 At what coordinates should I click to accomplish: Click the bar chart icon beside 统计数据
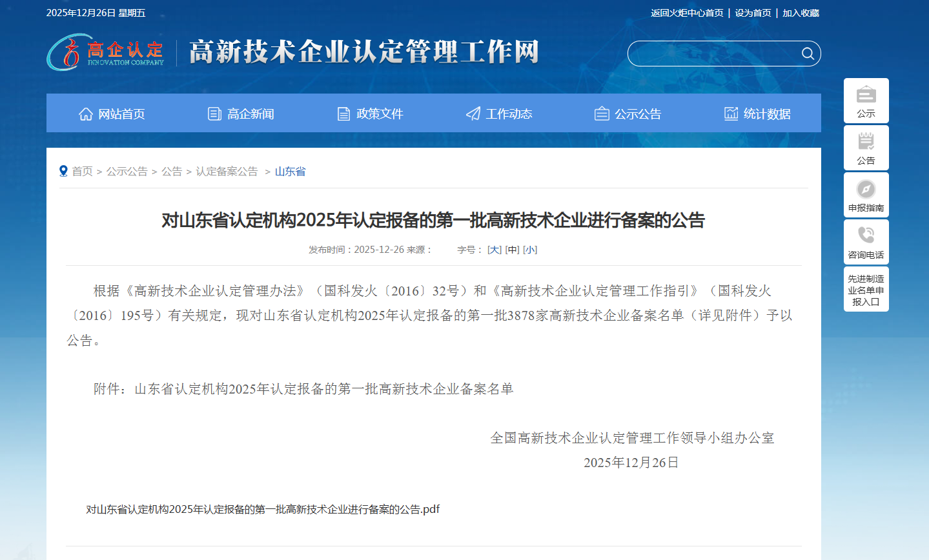731,113
